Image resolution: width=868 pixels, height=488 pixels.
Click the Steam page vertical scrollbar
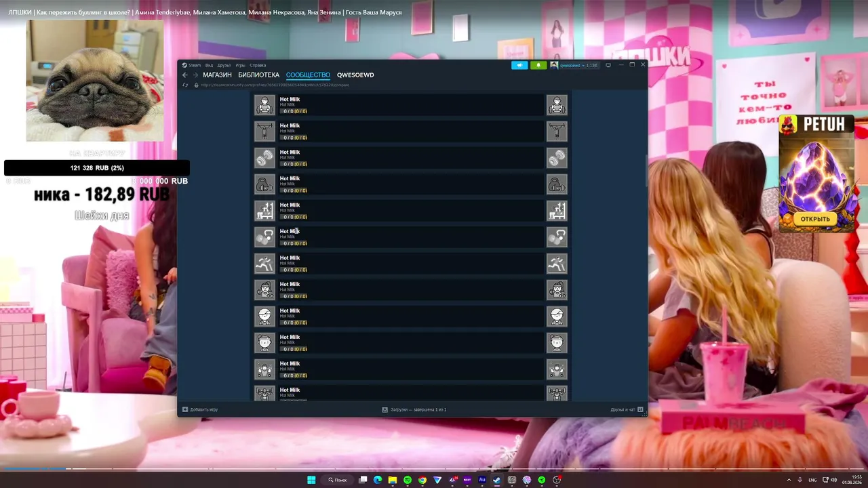coord(645,171)
